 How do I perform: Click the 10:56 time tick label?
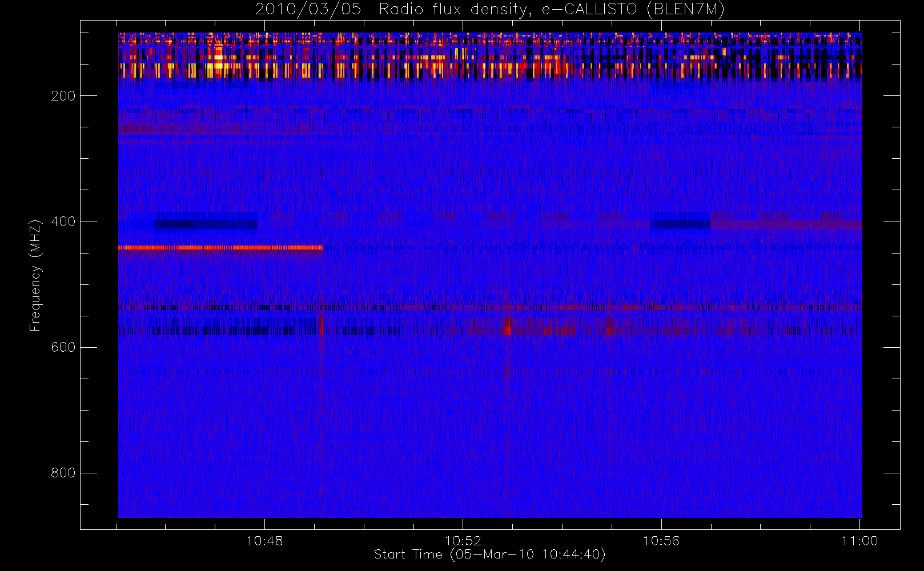(x=661, y=541)
